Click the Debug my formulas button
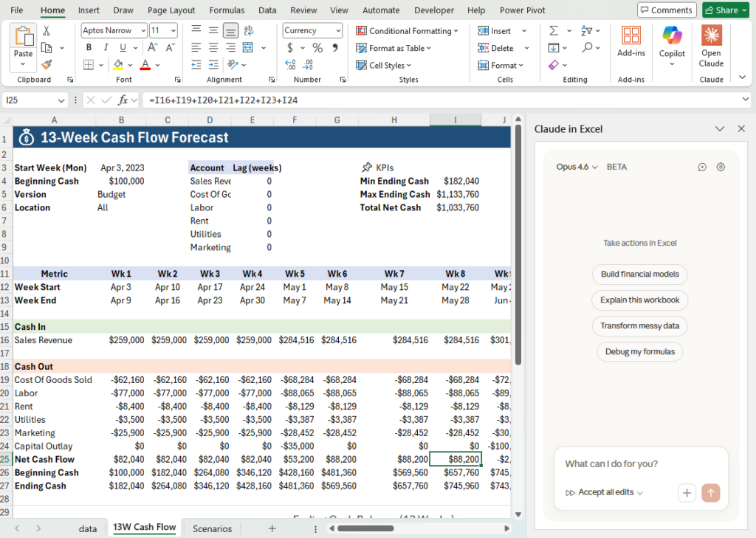Image resolution: width=756 pixels, height=538 pixels. pos(639,352)
